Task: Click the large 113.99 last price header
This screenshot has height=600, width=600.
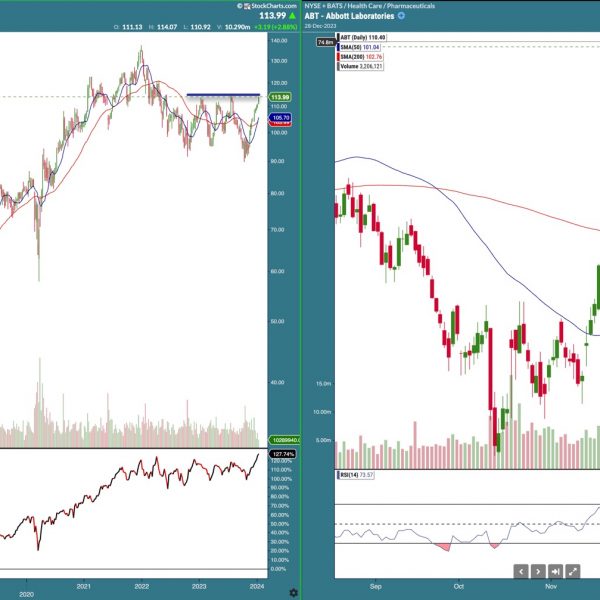Action: [x=272, y=16]
